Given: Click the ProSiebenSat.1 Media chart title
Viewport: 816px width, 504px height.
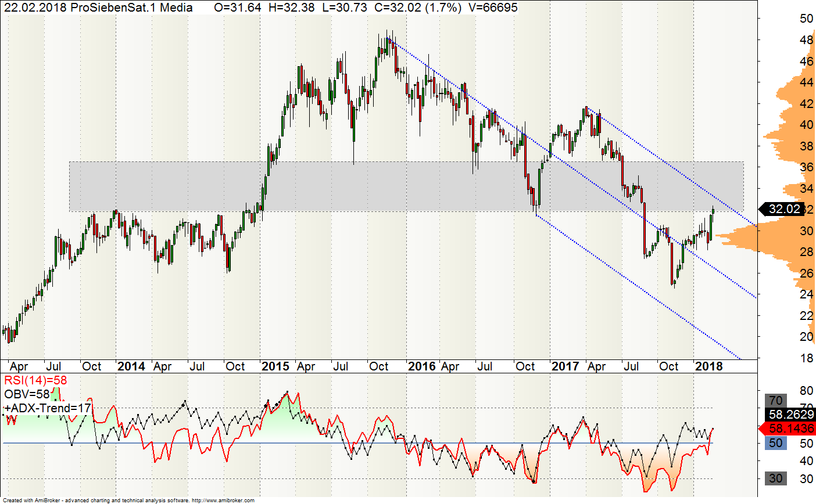Looking at the screenshot, I should pyautogui.click(x=131, y=8).
